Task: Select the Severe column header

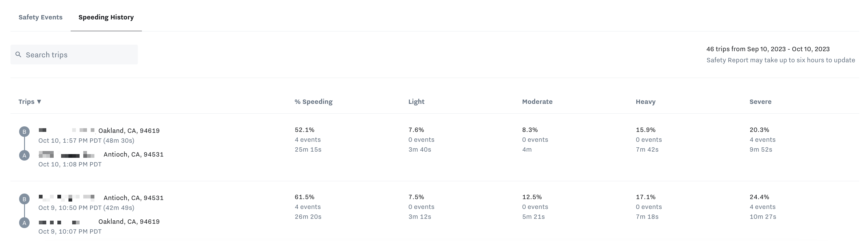Action: coord(760,101)
